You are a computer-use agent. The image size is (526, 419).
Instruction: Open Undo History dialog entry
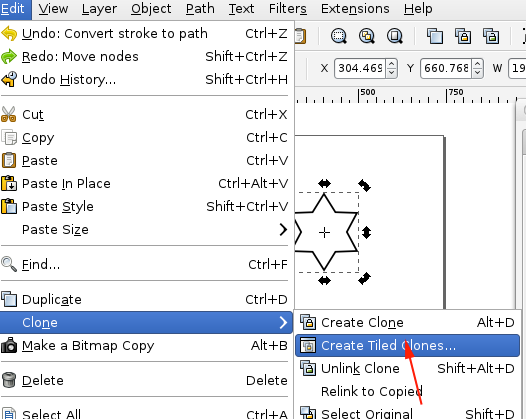[x=145, y=80]
